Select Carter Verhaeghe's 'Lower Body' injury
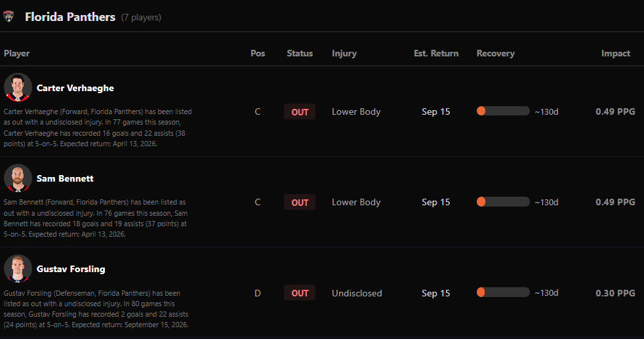Screen dimensions: 644x339 pyautogui.click(x=356, y=111)
